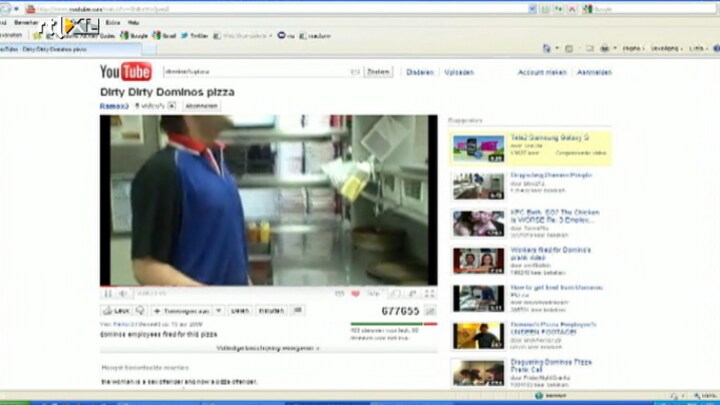
Task: Click the Gmail bookmark in favorites bar
Action: click(x=164, y=36)
